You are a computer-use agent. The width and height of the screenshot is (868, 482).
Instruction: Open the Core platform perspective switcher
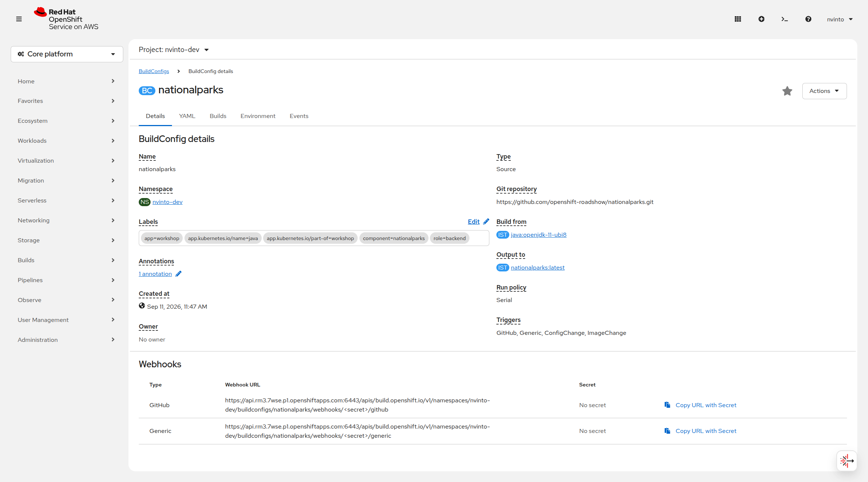point(67,54)
